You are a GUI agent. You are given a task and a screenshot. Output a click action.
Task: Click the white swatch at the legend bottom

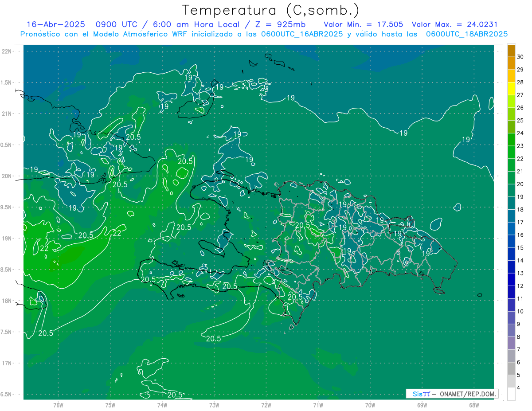pyautogui.click(x=511, y=394)
